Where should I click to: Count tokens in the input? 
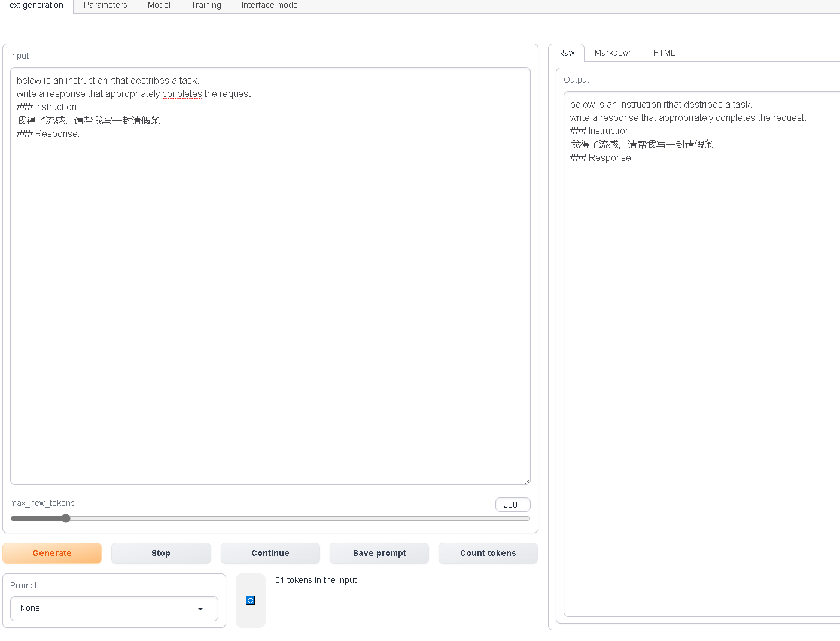pyautogui.click(x=488, y=553)
